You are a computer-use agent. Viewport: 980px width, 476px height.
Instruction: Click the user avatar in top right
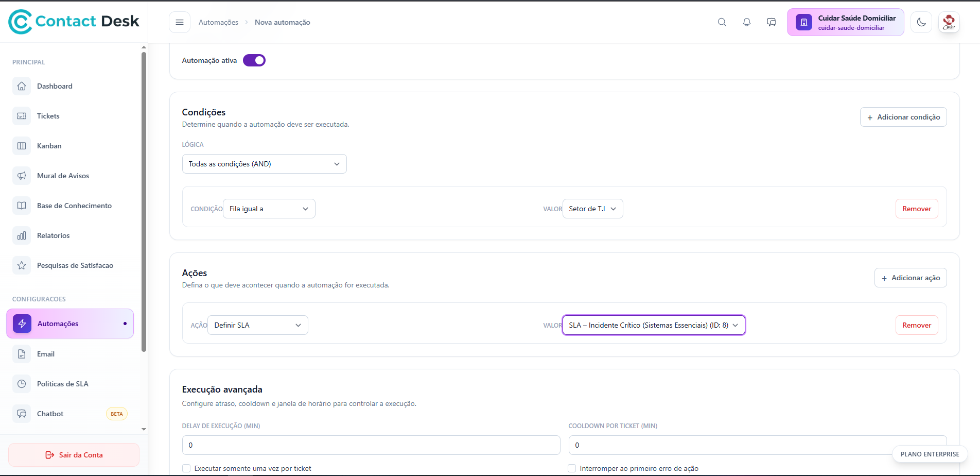(949, 22)
